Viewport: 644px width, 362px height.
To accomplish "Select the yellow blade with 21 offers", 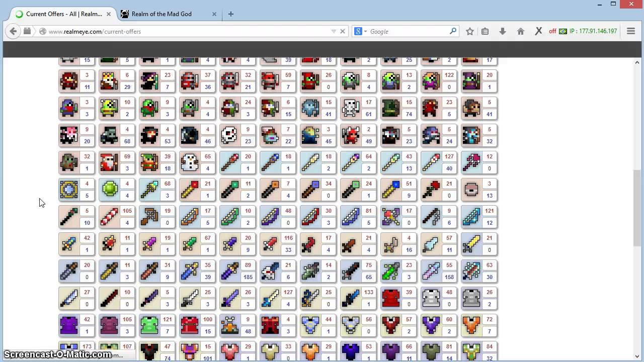I will point(471,244).
